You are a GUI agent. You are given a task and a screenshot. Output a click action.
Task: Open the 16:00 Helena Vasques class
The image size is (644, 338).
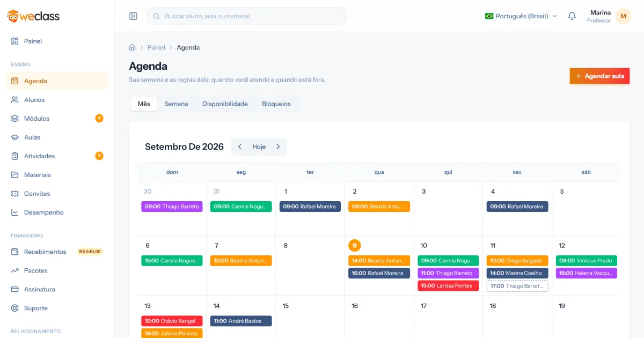click(x=587, y=273)
